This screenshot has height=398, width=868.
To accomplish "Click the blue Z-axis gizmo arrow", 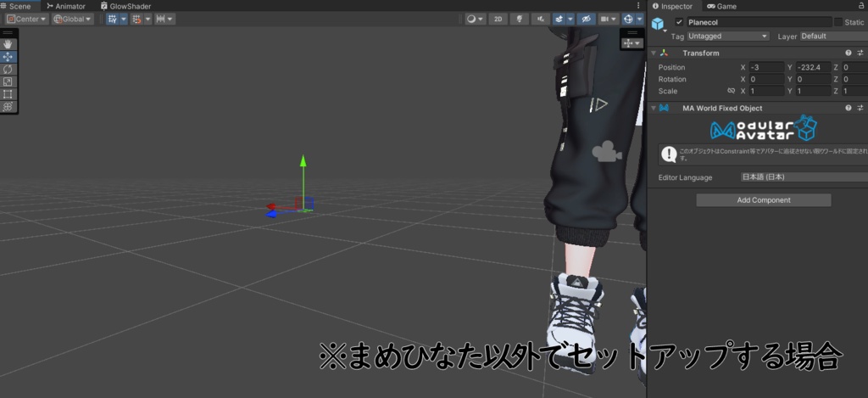I will tap(271, 214).
